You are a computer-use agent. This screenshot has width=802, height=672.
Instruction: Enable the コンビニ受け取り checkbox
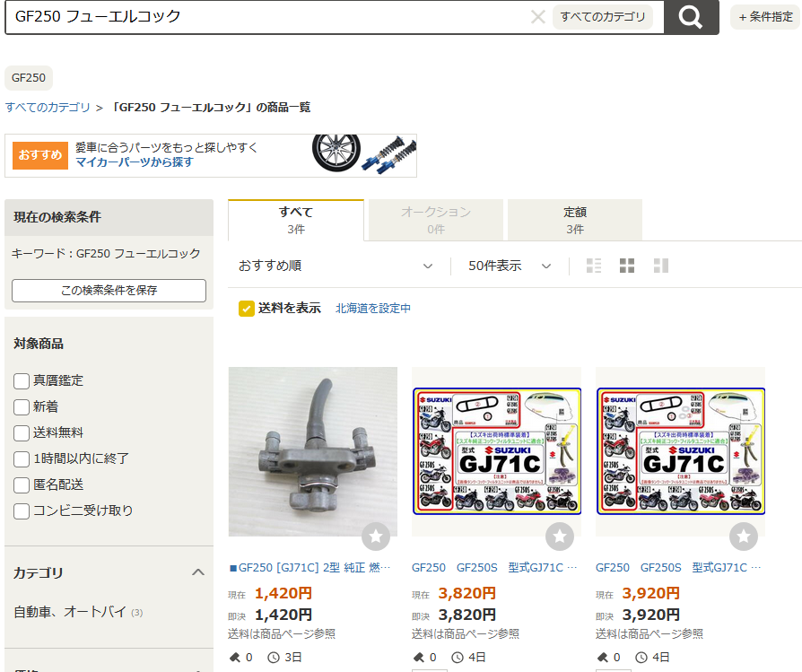[22, 511]
